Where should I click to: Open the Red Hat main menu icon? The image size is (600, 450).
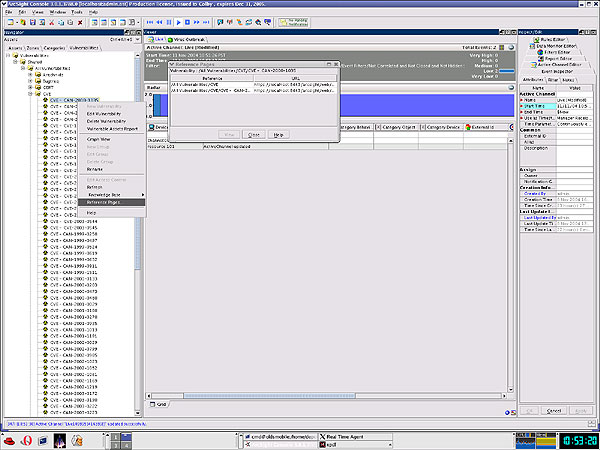tap(9, 441)
